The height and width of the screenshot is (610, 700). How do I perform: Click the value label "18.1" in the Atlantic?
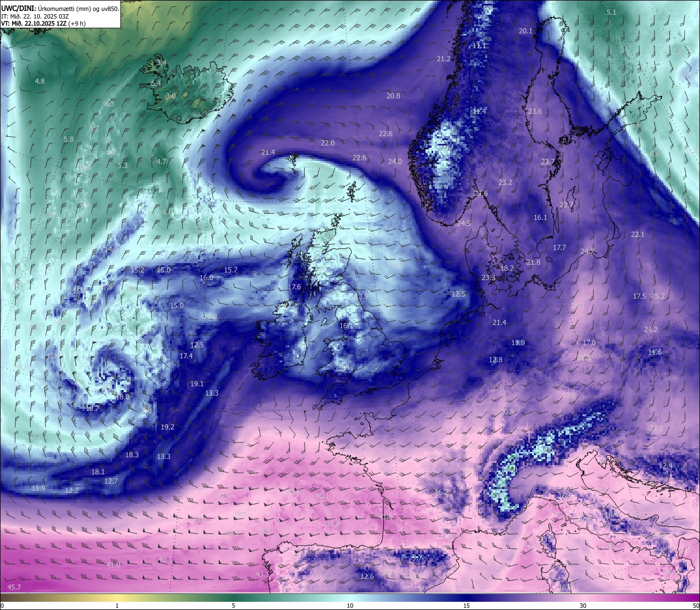click(98, 472)
